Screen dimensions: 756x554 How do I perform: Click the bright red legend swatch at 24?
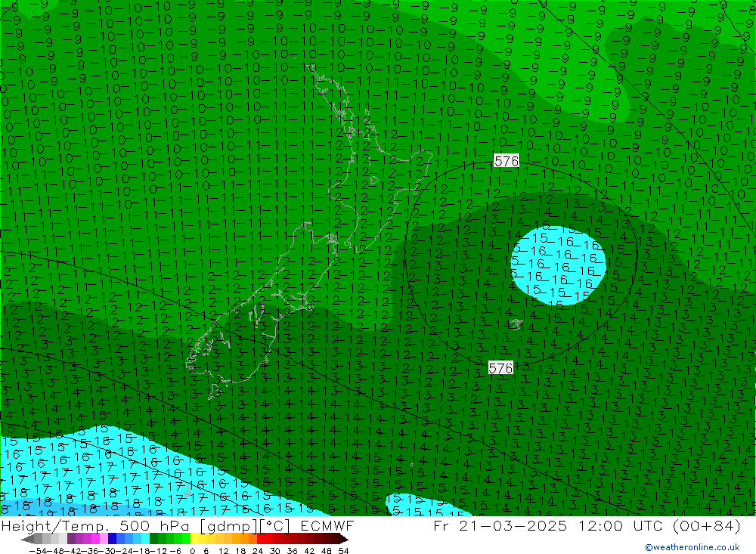click(x=261, y=539)
